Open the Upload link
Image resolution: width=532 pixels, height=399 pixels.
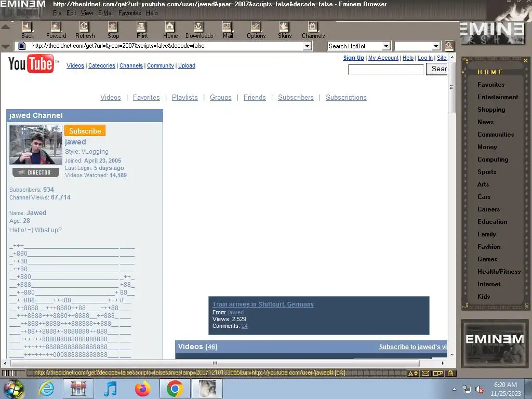pyautogui.click(x=187, y=65)
